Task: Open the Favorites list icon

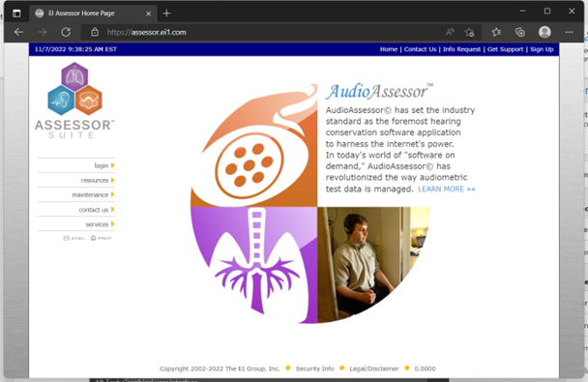Action: click(496, 32)
